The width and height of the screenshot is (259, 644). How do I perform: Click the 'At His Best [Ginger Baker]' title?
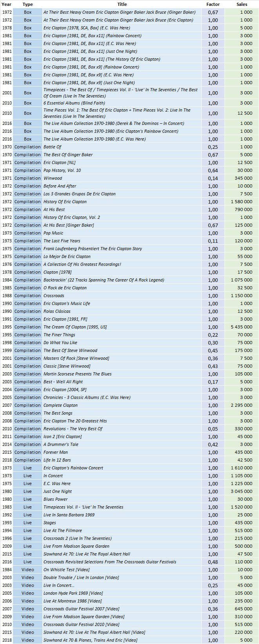coord(69,225)
